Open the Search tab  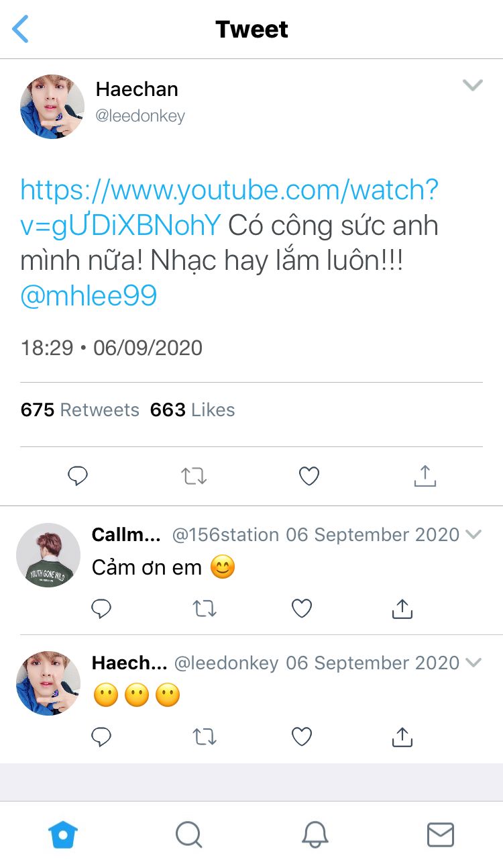[x=188, y=835]
